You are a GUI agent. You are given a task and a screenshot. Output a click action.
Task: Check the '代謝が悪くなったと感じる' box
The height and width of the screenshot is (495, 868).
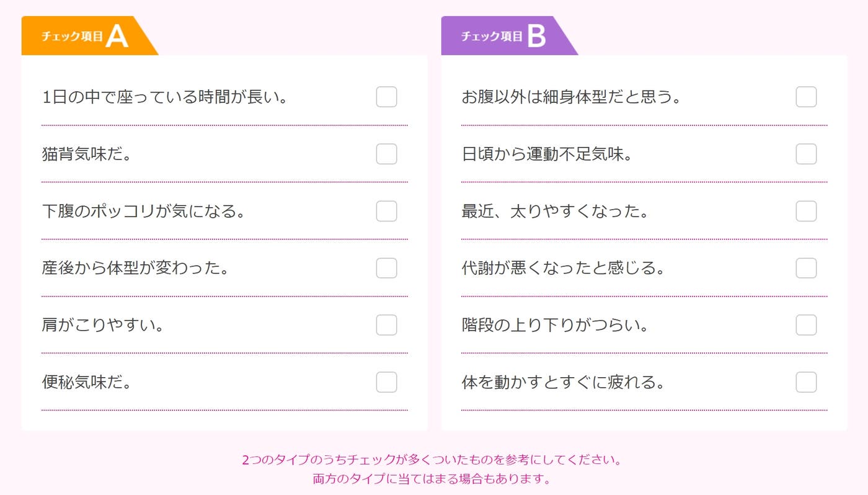coord(806,268)
